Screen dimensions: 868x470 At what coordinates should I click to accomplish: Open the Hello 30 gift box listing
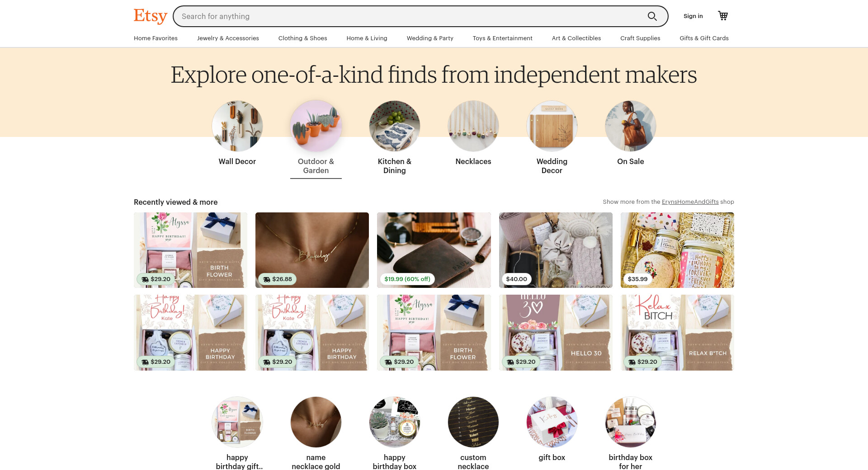[556, 333]
